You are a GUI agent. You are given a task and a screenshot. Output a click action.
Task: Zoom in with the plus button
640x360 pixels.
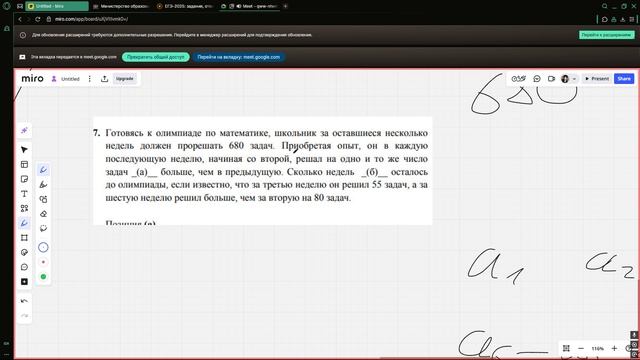pyautogui.click(x=614, y=348)
